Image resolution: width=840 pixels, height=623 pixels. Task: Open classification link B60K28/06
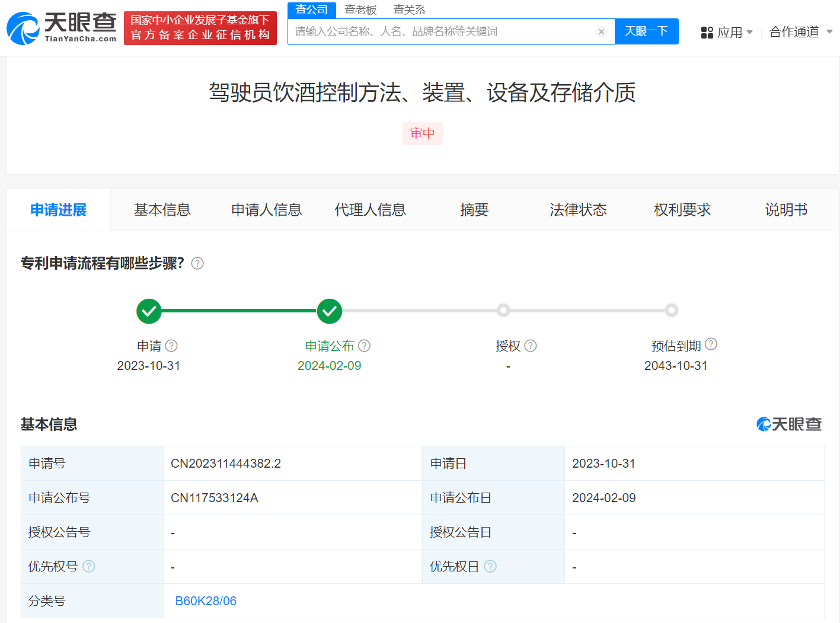point(206,601)
